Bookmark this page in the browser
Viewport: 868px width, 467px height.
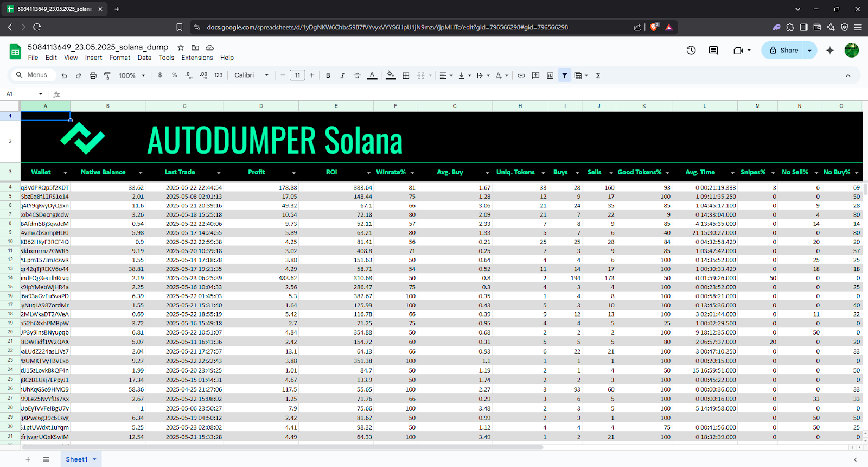pyautogui.click(x=180, y=27)
